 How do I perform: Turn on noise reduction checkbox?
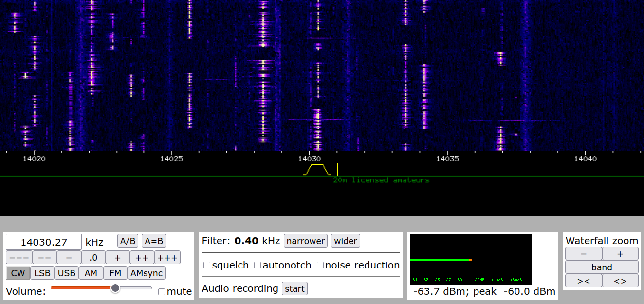(320, 265)
